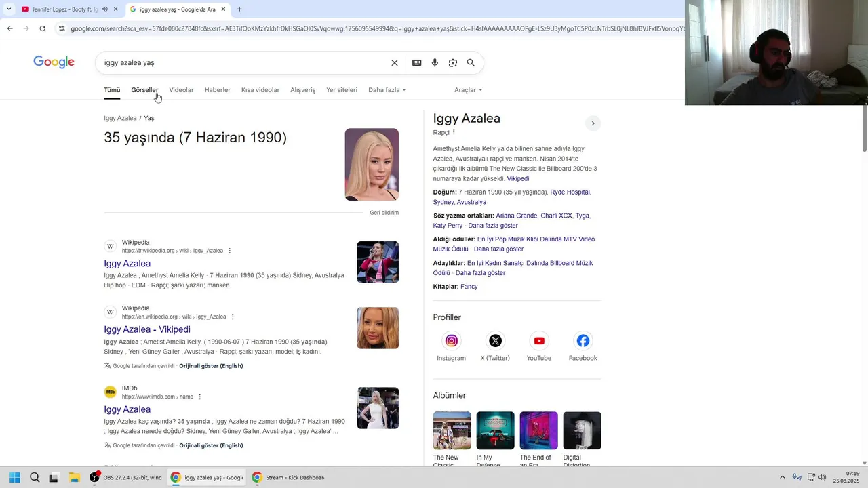This screenshot has height=488, width=868.
Task: Open Windows taskbar search
Action: 35,478
